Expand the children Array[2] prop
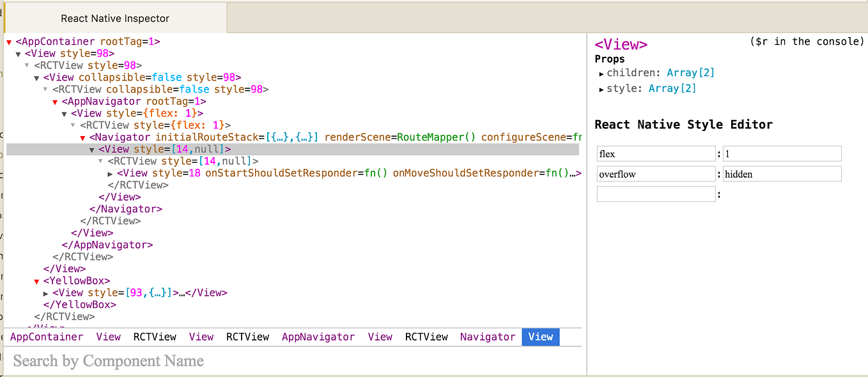Image resolution: width=868 pixels, height=377 pixels. 601,73
